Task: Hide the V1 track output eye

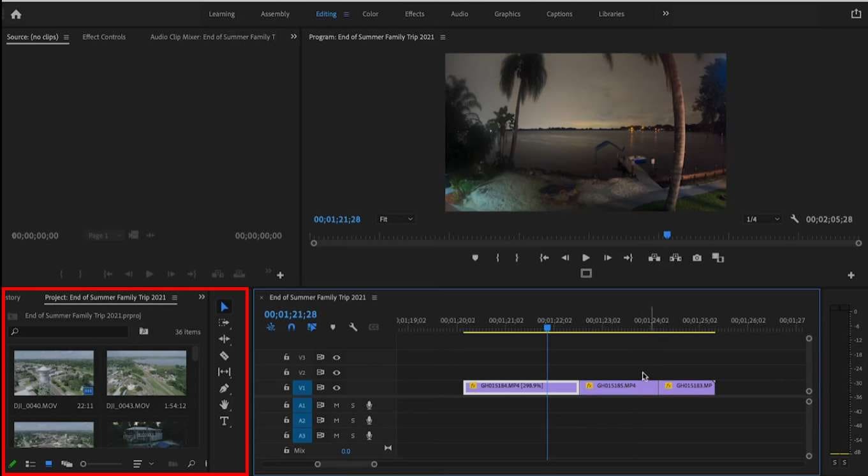Action: pos(336,388)
